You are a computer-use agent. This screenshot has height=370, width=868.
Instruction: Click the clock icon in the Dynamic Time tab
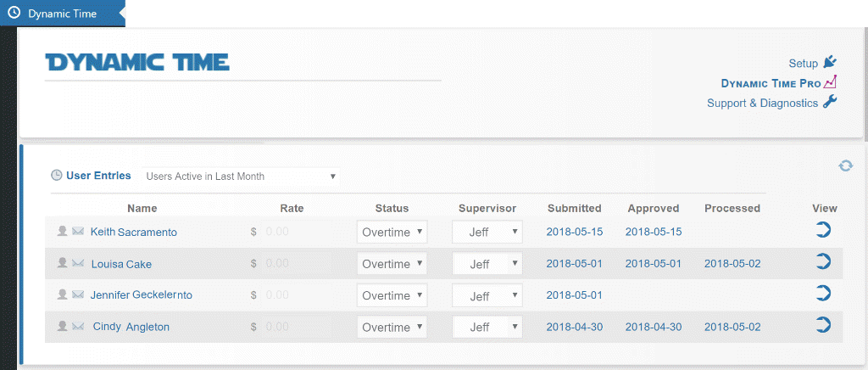14,13
